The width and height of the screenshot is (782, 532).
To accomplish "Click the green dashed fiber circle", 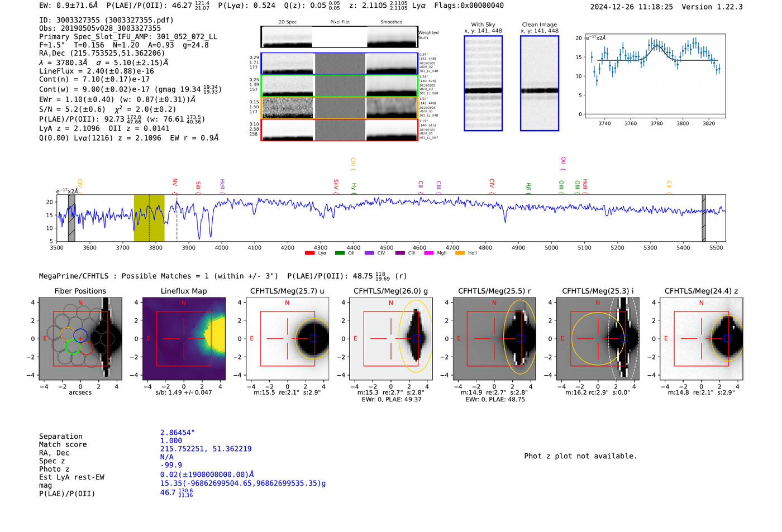I will 73,347.
